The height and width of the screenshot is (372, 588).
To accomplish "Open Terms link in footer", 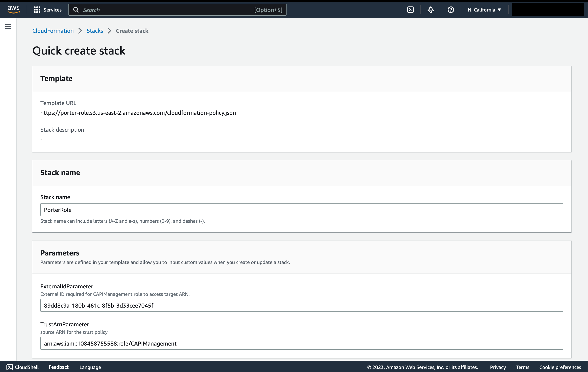I will (523, 367).
